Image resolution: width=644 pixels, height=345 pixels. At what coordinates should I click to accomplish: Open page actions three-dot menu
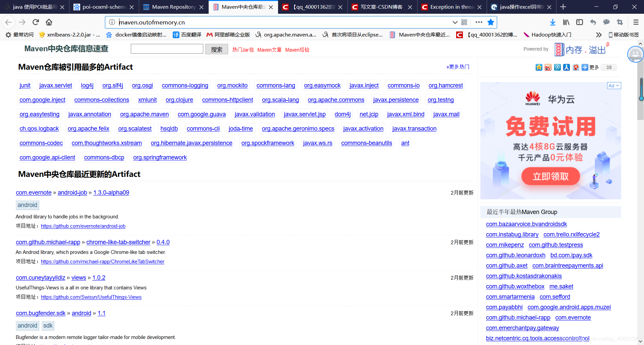click(479, 22)
